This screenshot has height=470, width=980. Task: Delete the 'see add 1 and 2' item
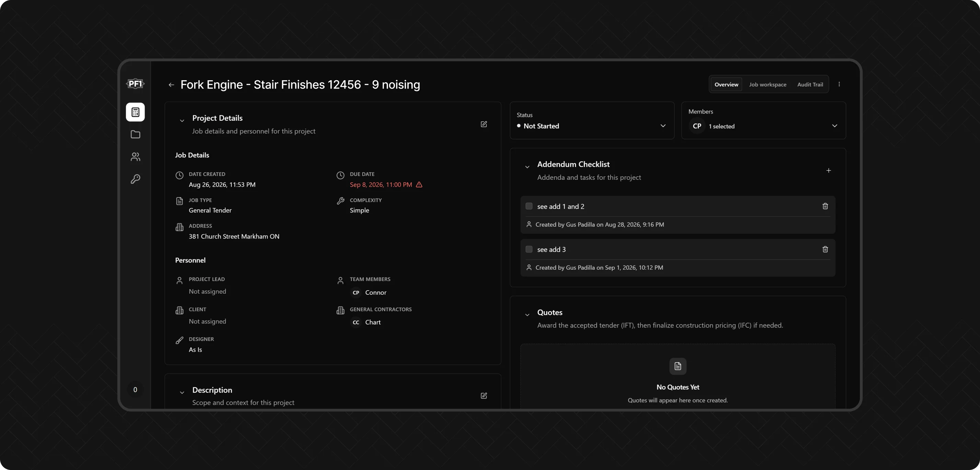tap(825, 206)
